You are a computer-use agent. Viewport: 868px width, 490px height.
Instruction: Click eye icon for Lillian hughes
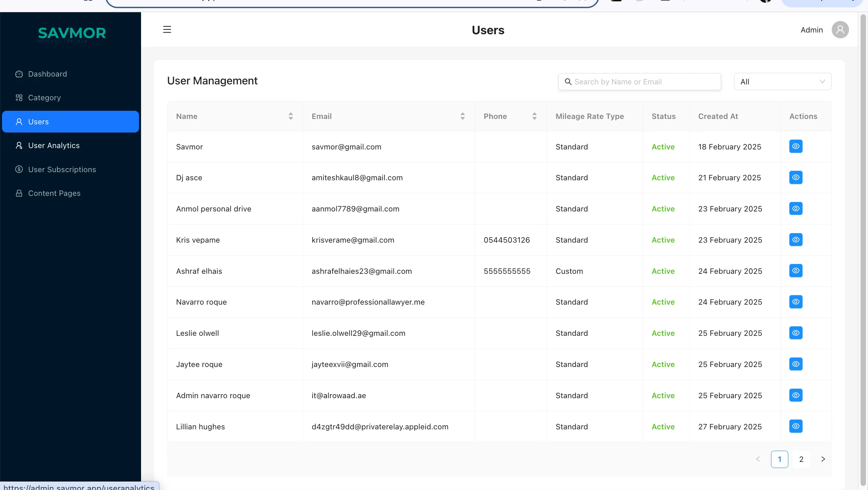[x=795, y=426]
